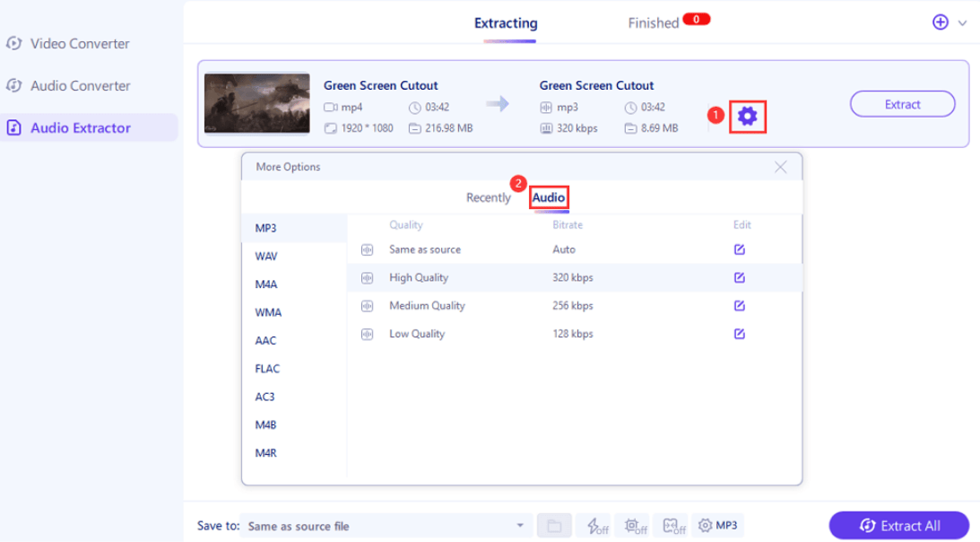Select the Low Quality 128 kbps row
980x542 pixels.
click(x=575, y=334)
